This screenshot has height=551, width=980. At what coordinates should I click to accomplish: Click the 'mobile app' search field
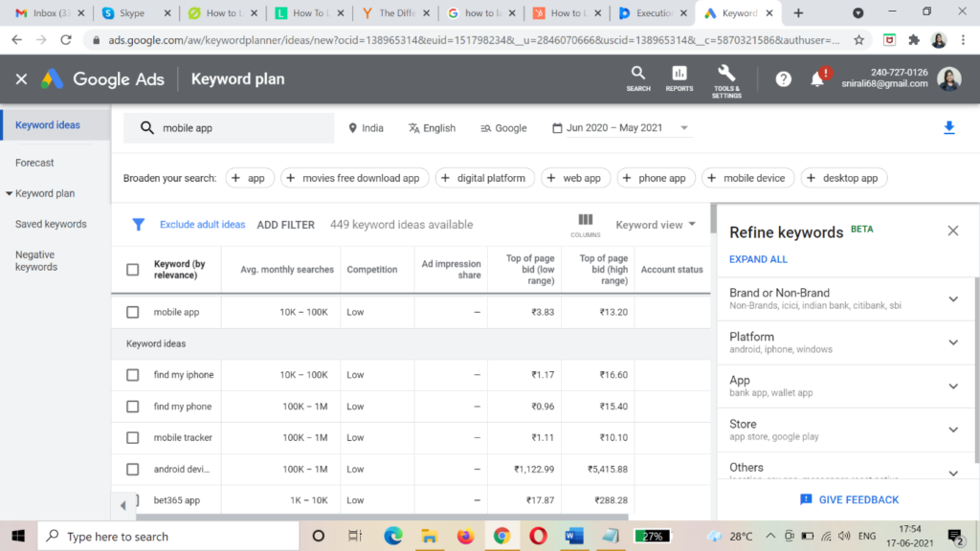[229, 128]
